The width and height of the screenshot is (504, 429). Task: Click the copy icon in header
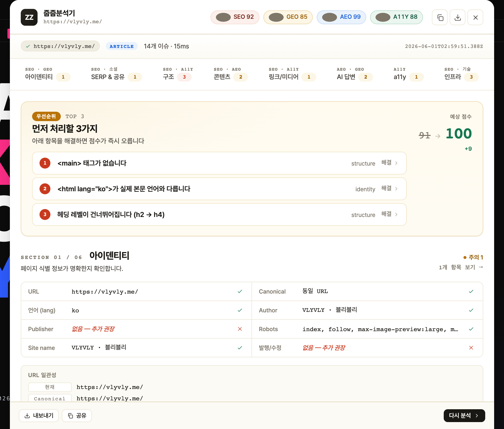click(x=440, y=17)
